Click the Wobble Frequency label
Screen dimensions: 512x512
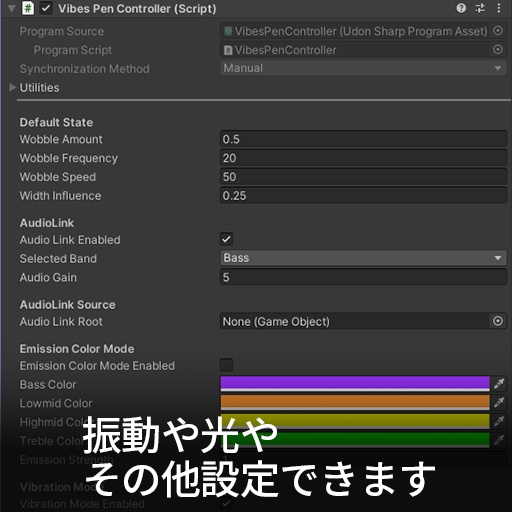(x=69, y=158)
